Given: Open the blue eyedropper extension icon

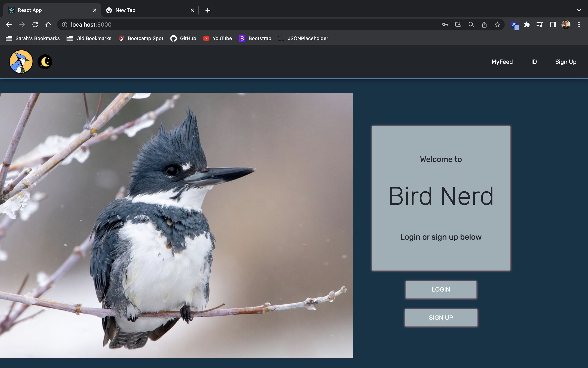Looking at the screenshot, I should click(515, 25).
